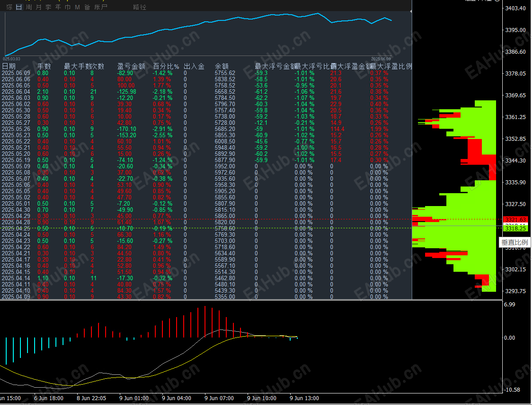Select the 2025.04.30 date row
The width and height of the screenshot is (532, 405).
[x=16, y=210]
